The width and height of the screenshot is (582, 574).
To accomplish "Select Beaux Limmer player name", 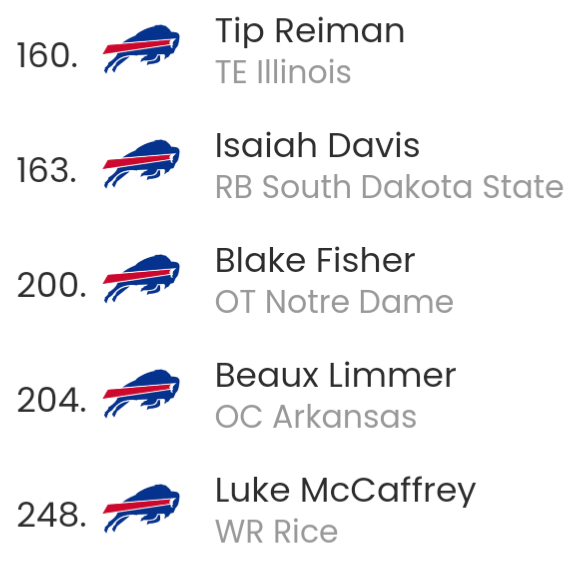I will (x=336, y=375).
